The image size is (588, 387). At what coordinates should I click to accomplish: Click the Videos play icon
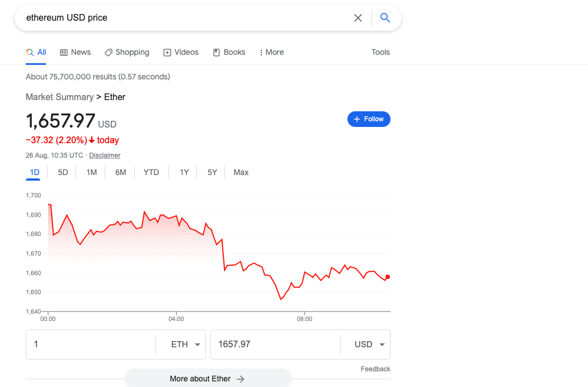(x=166, y=52)
